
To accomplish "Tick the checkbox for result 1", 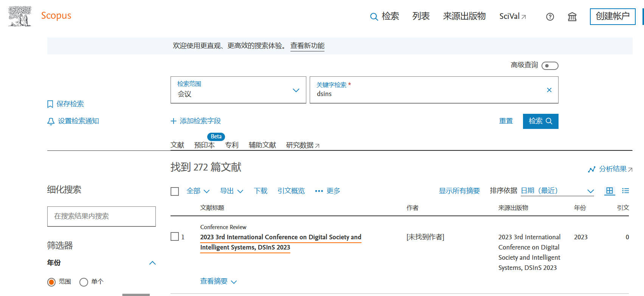I will [x=175, y=237].
